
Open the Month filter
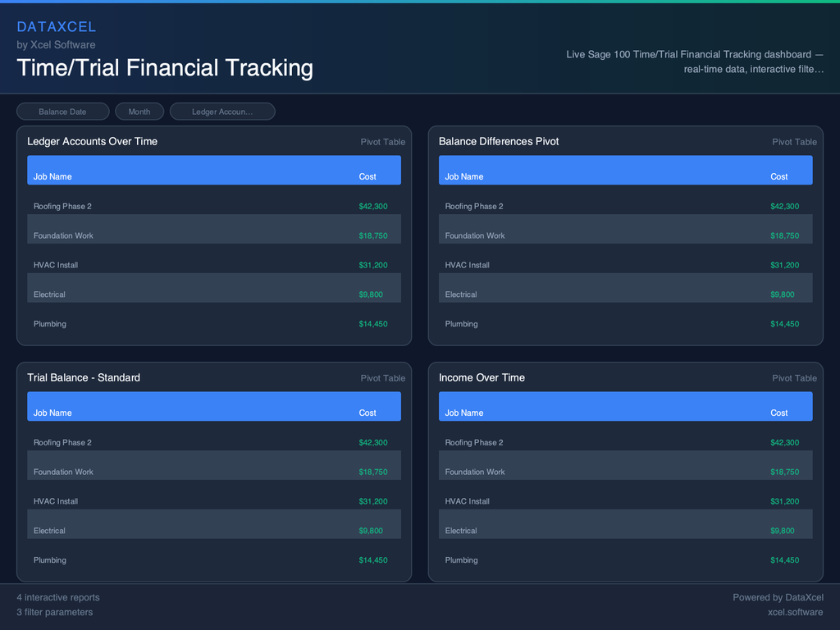coord(139,111)
